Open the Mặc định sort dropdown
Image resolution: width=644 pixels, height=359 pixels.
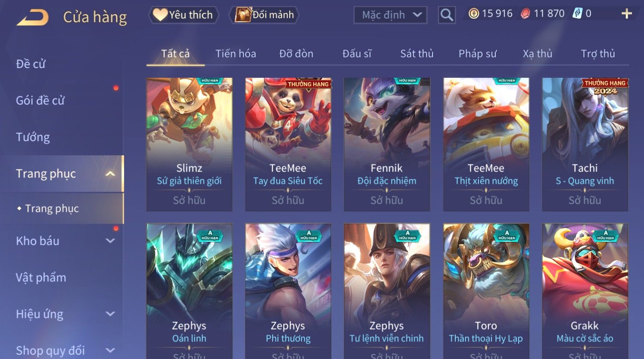(x=390, y=15)
